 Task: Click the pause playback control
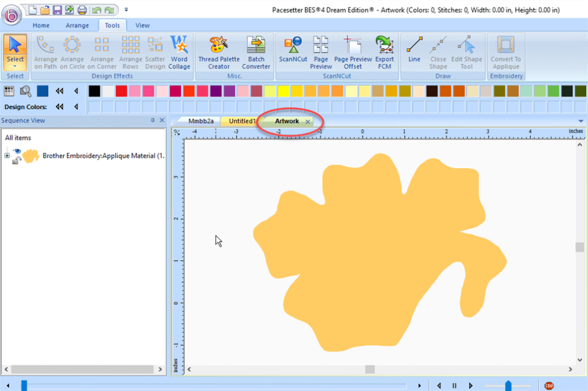click(454, 385)
